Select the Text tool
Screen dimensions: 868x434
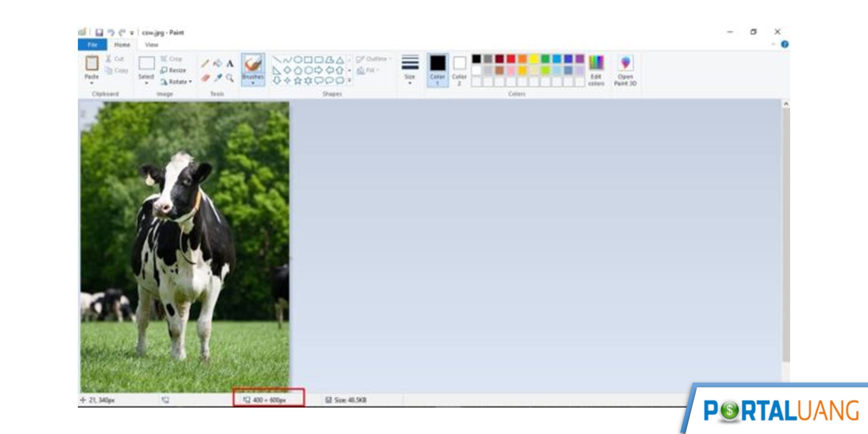coord(230,64)
